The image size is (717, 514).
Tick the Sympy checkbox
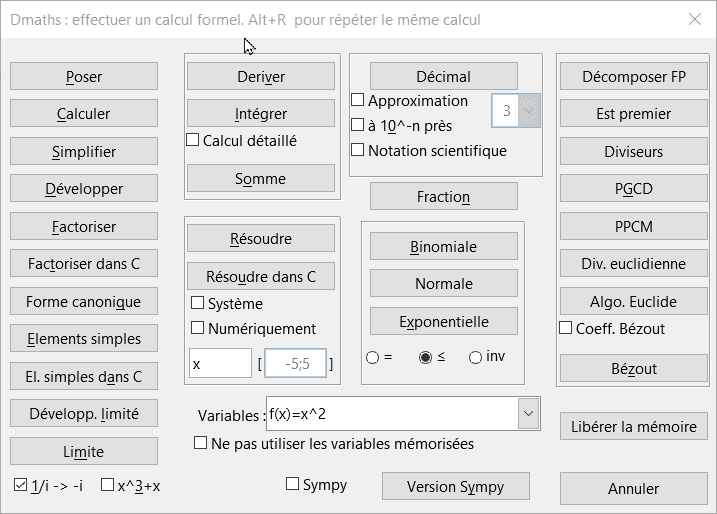293,485
